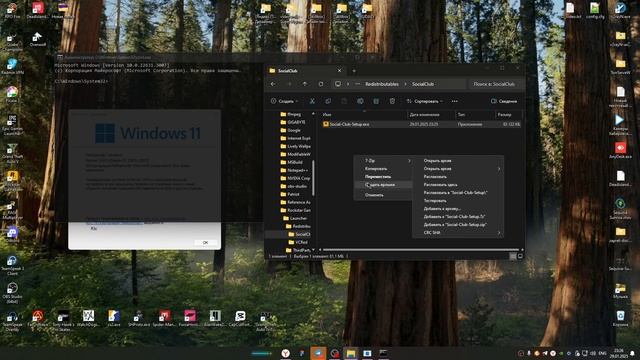Expand the 7-Zip submenu arrow
Screen dimensions: 640x360
click(409, 161)
